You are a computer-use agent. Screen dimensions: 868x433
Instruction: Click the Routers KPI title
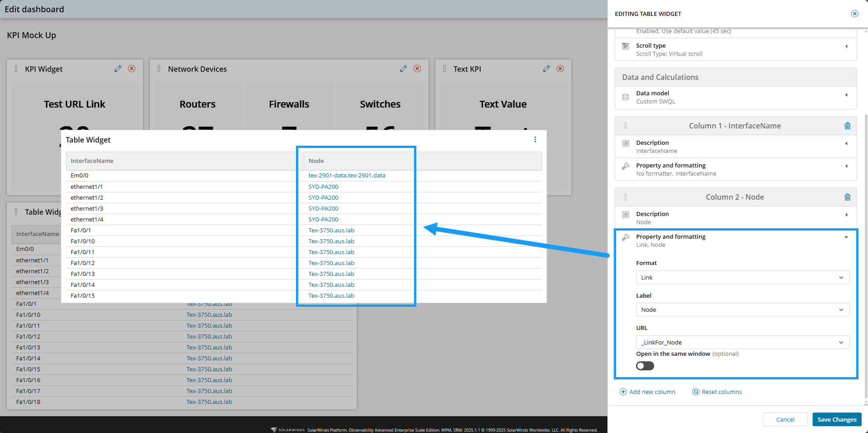(197, 104)
